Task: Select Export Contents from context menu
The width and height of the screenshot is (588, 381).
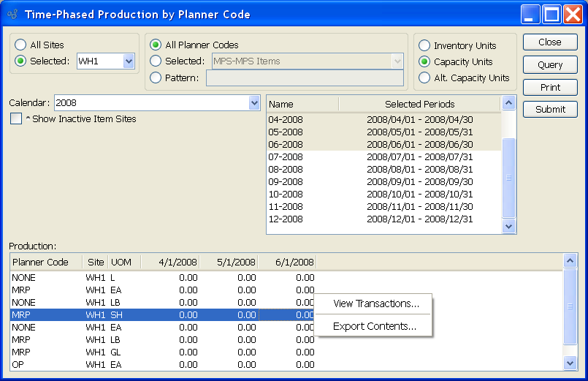Action: click(374, 326)
